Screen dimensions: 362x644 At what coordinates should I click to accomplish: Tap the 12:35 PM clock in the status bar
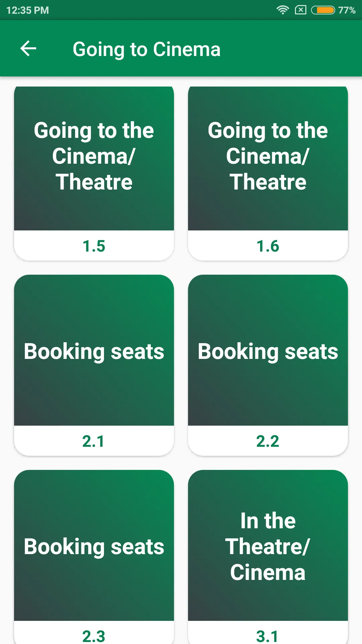27,10
